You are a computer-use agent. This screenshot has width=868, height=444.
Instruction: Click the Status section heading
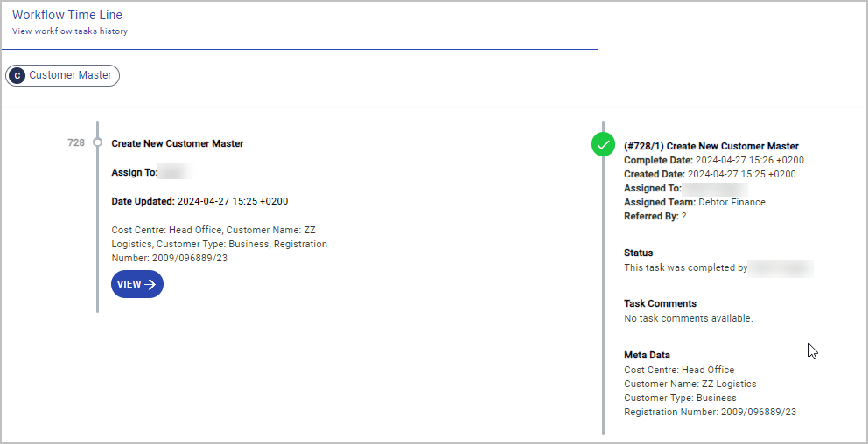point(638,253)
